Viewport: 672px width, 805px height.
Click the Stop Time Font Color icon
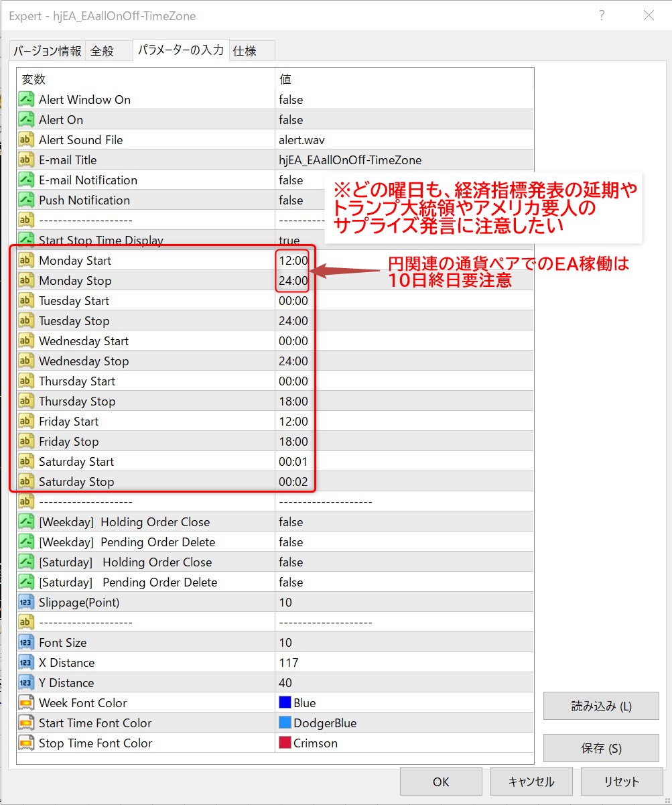[26, 743]
